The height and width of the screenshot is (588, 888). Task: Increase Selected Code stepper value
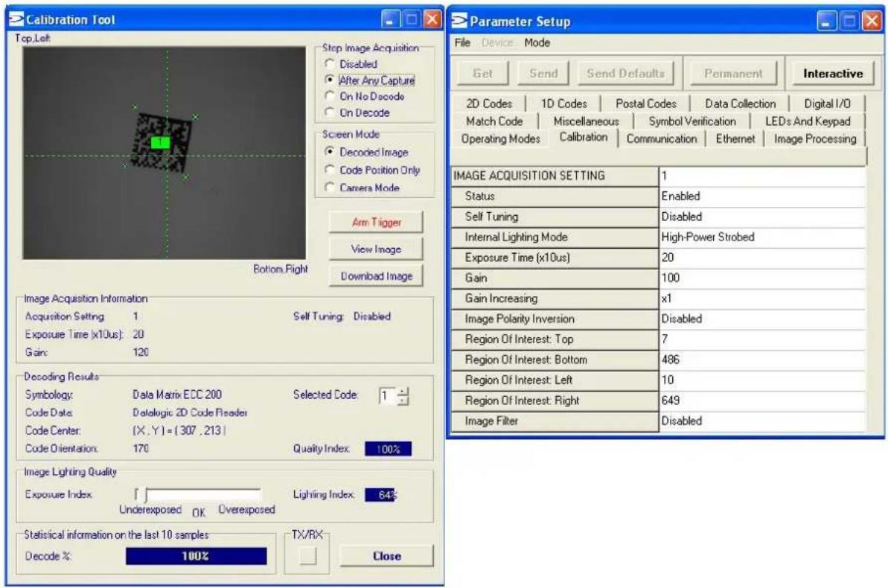[403, 392]
